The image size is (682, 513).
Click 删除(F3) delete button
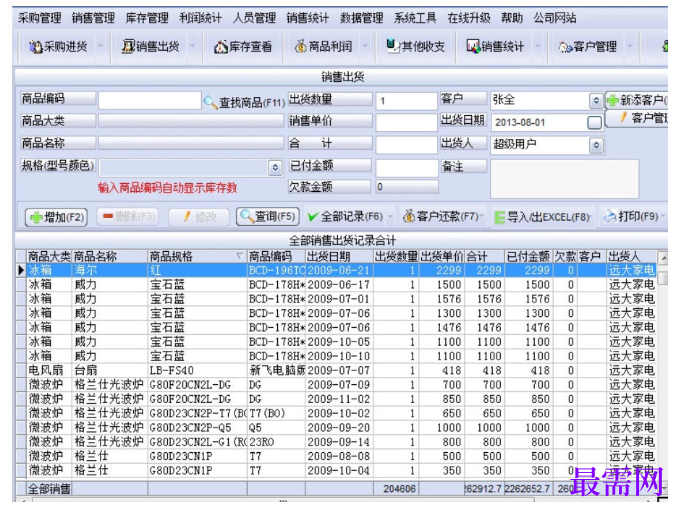click(x=128, y=216)
